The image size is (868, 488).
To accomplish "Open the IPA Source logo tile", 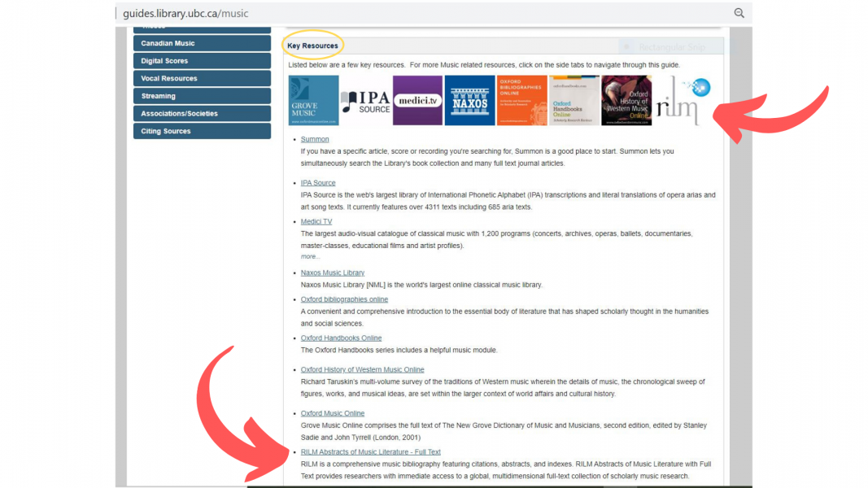I will 366,101.
